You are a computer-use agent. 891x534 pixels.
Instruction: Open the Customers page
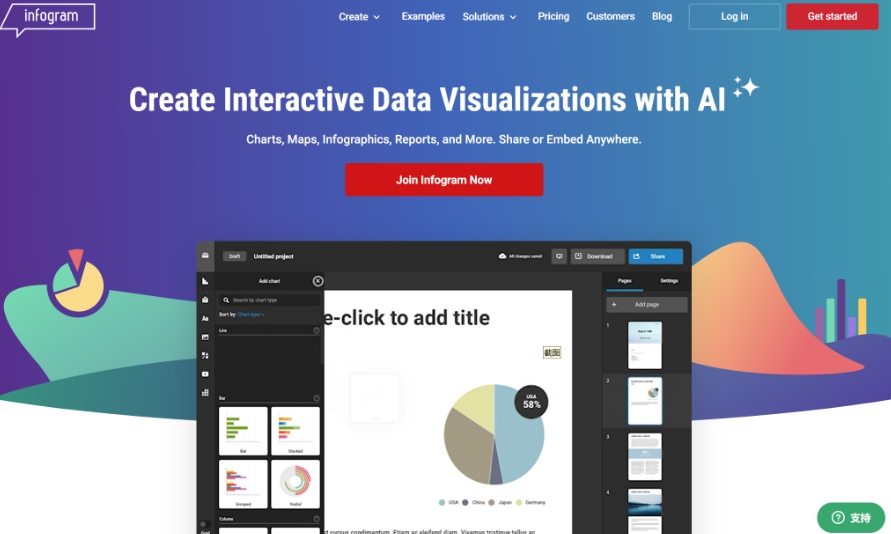(610, 16)
